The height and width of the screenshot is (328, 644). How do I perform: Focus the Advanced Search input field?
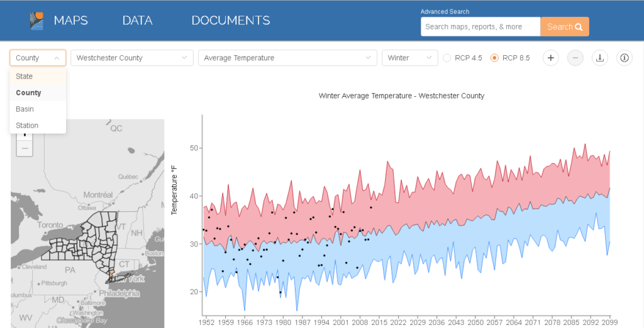point(480,26)
